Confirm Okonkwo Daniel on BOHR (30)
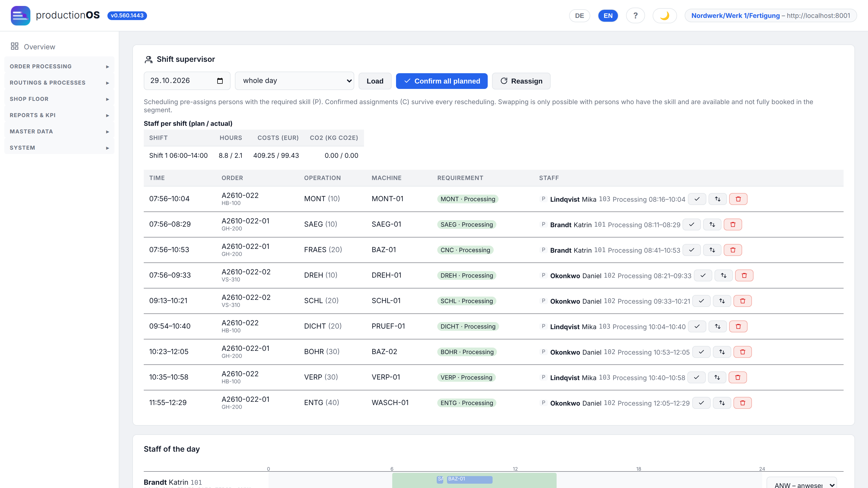 701,352
